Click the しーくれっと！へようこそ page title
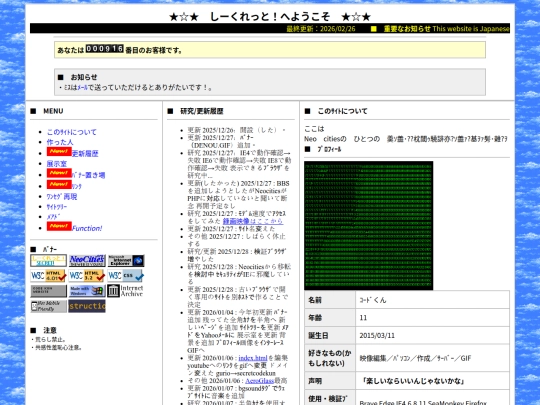The width and height of the screenshot is (540, 405). [x=270, y=17]
